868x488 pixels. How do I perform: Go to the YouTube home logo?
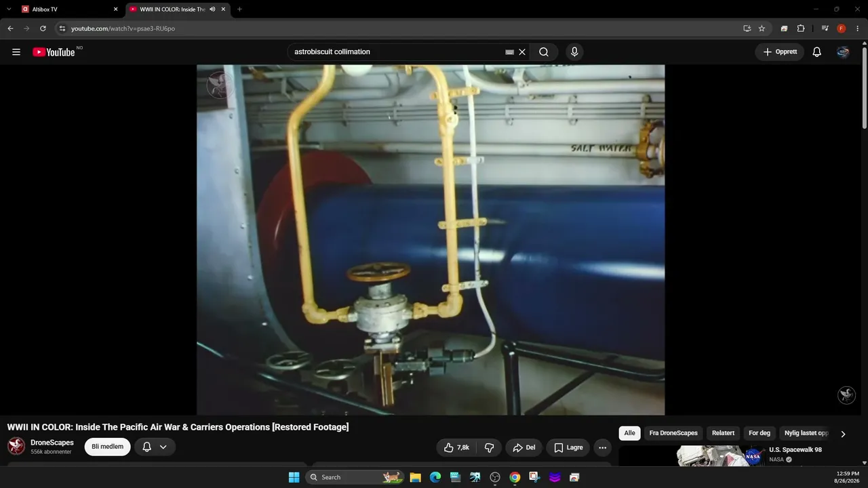coord(54,52)
